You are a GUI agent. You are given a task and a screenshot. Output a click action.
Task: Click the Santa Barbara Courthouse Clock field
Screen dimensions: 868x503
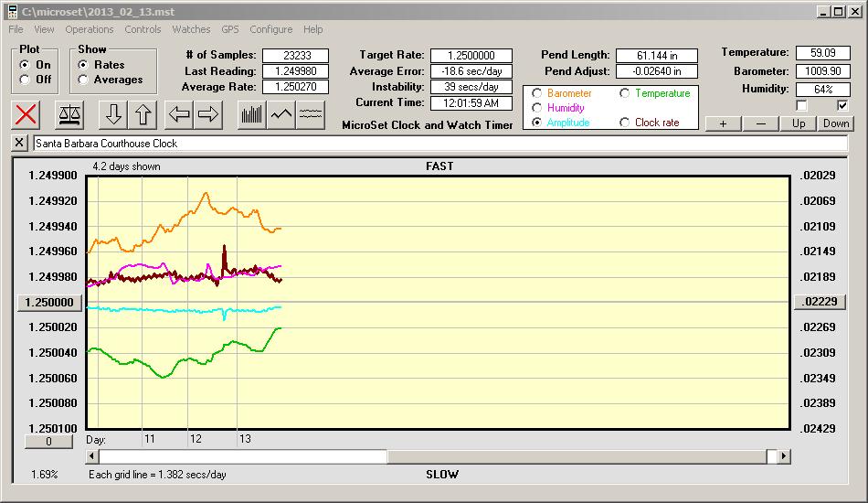coord(440,143)
